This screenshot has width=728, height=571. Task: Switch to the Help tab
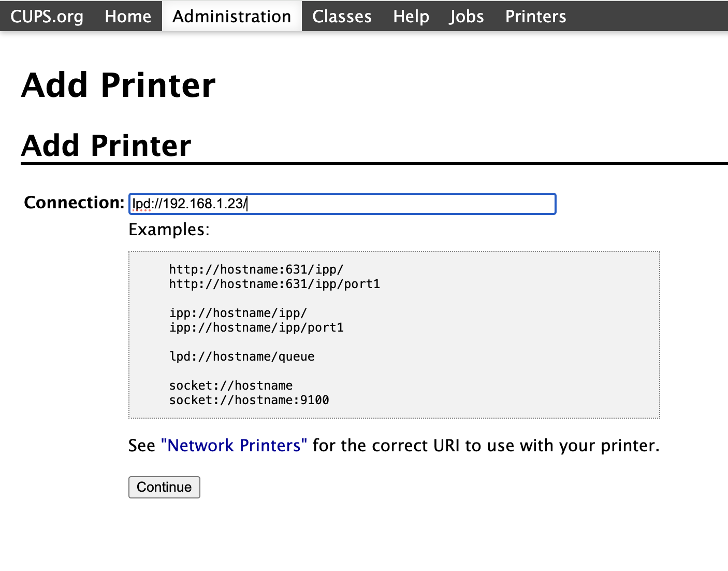pyautogui.click(x=411, y=16)
